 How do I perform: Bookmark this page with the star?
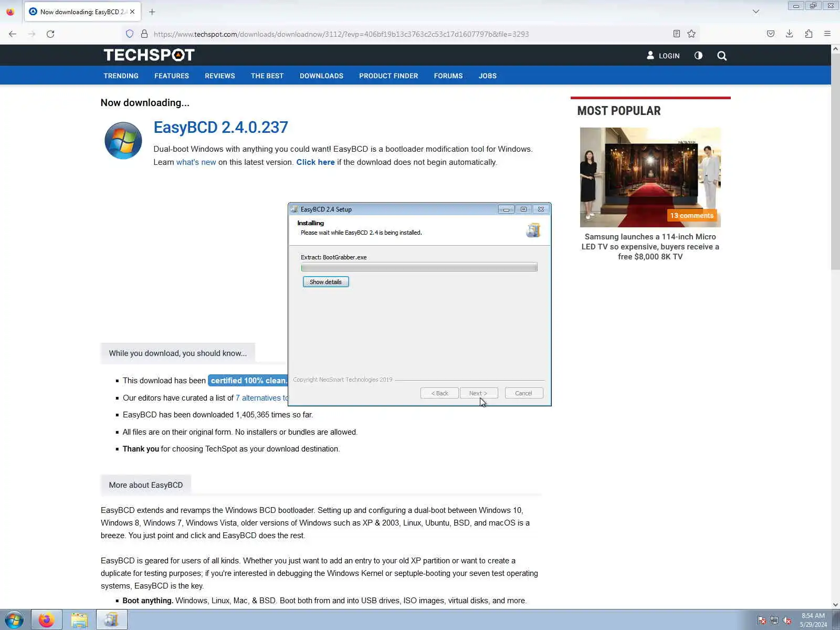click(x=691, y=34)
